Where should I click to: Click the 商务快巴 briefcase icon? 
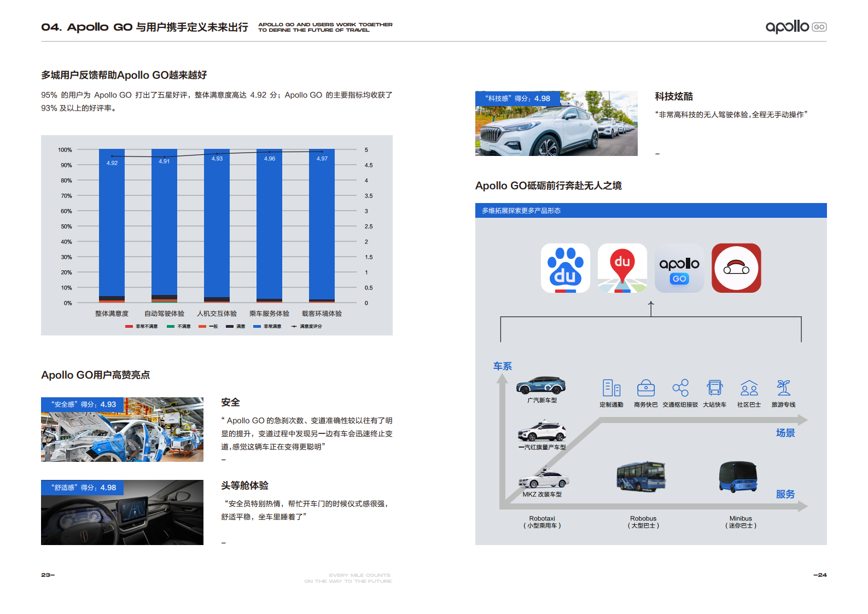pyautogui.click(x=646, y=387)
